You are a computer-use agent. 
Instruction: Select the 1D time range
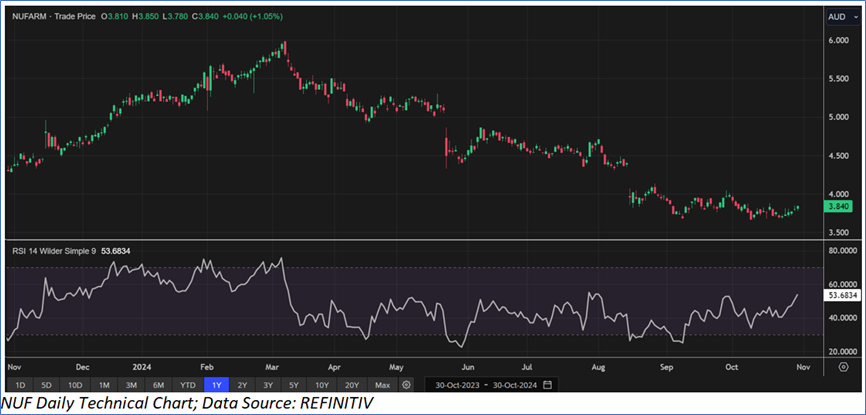pyautogui.click(x=20, y=385)
